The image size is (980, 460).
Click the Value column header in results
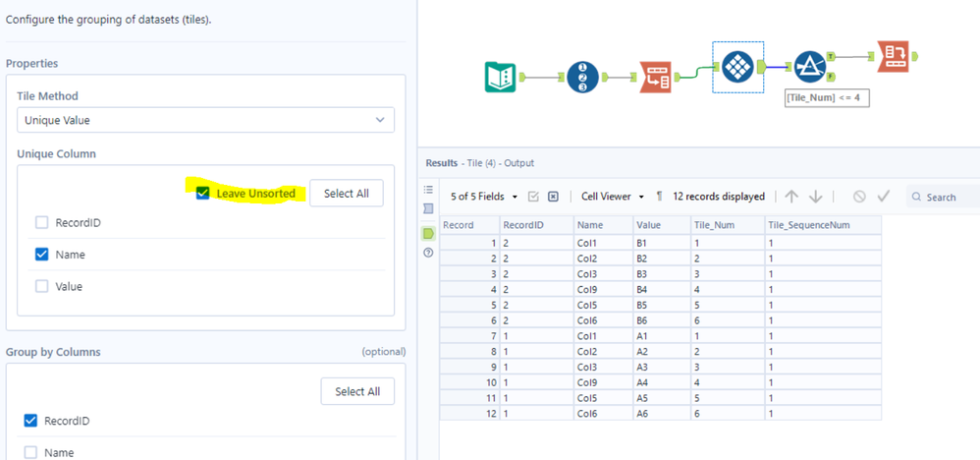[x=661, y=225]
